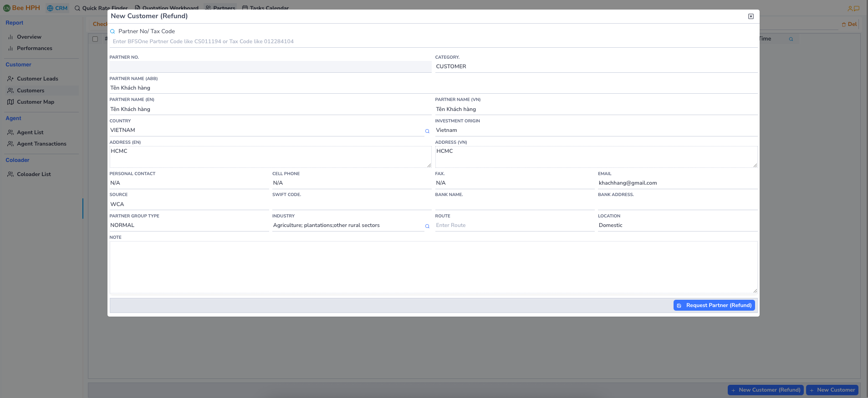
Task: Click the Country field showing VIETNAM
Action: pos(267,131)
